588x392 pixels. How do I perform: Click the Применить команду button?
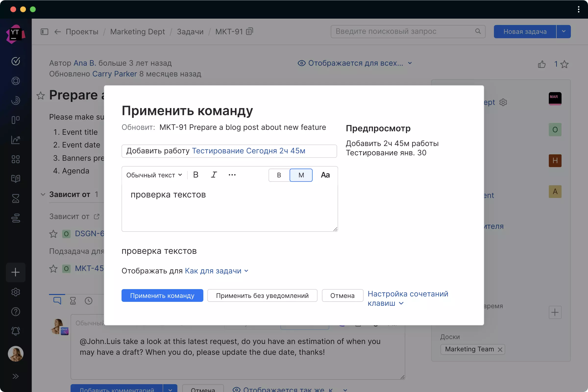162,295
